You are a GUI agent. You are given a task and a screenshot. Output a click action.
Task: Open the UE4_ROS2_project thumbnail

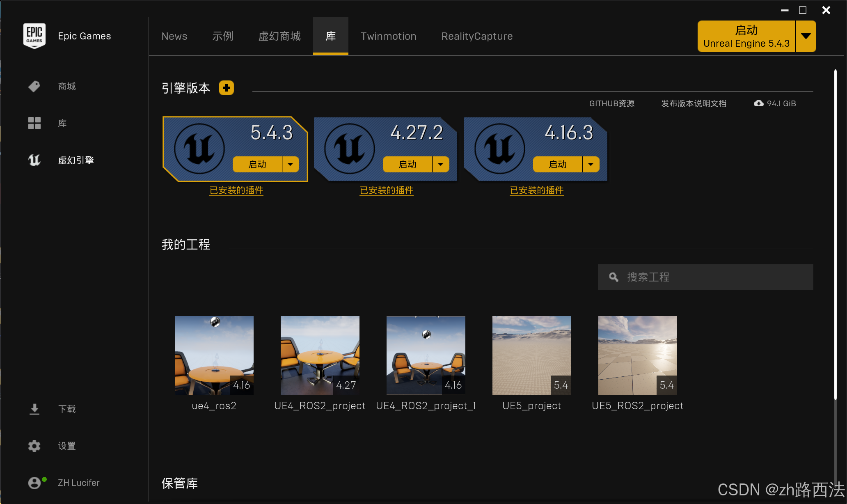click(320, 355)
